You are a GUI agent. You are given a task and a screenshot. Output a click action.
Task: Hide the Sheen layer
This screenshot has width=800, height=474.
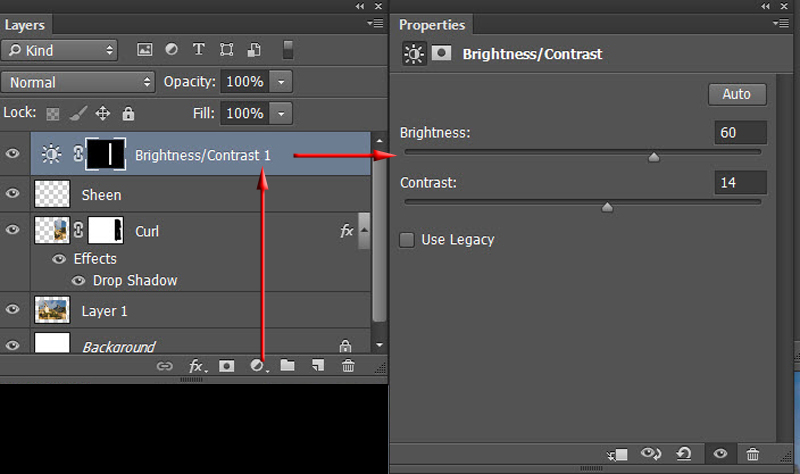click(13, 195)
